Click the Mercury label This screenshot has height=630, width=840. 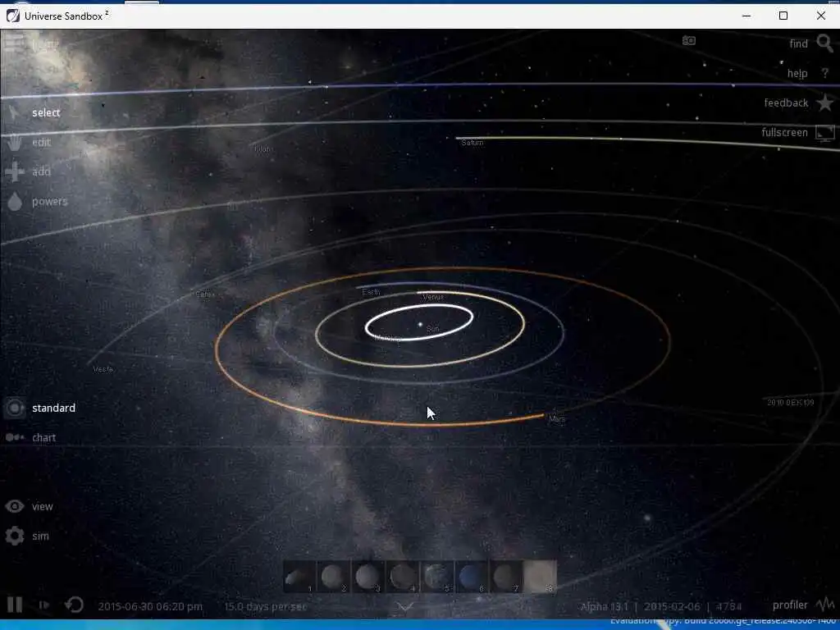pos(387,338)
